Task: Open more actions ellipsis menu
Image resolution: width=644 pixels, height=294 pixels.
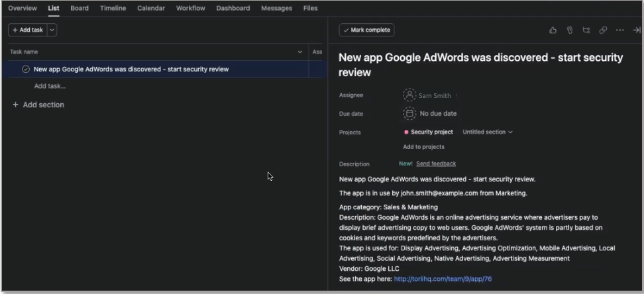Action: [x=619, y=30]
